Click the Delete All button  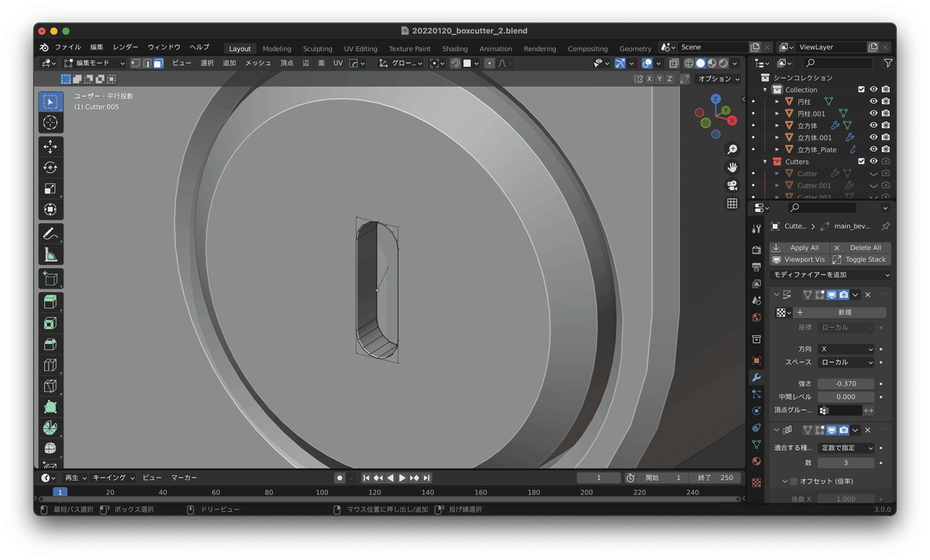tap(860, 248)
